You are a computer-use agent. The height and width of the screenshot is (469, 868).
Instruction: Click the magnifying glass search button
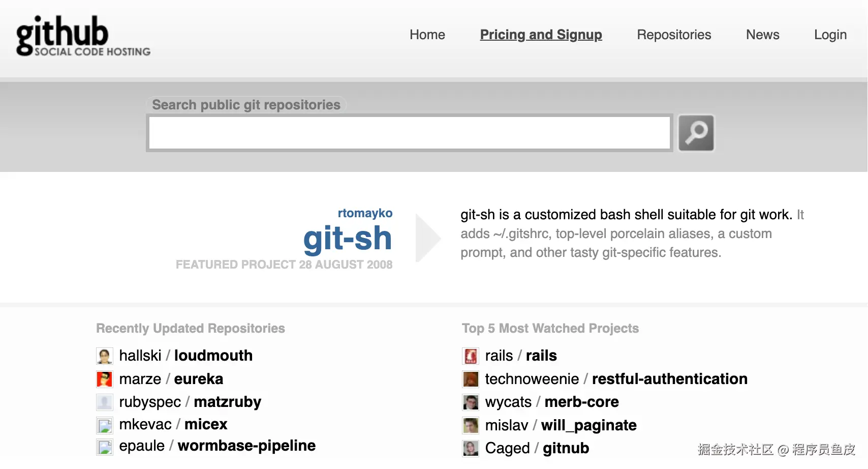696,133
